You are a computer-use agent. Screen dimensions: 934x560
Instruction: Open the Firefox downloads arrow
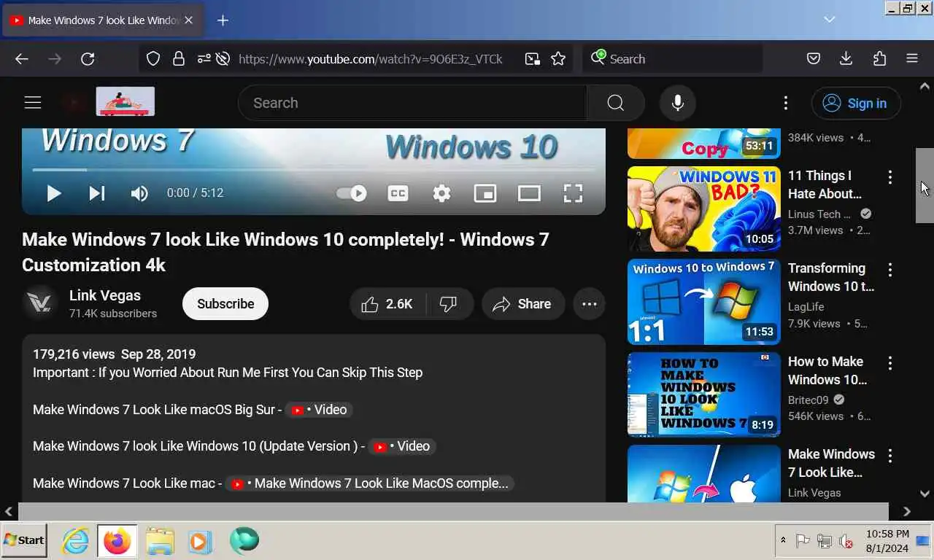click(846, 59)
